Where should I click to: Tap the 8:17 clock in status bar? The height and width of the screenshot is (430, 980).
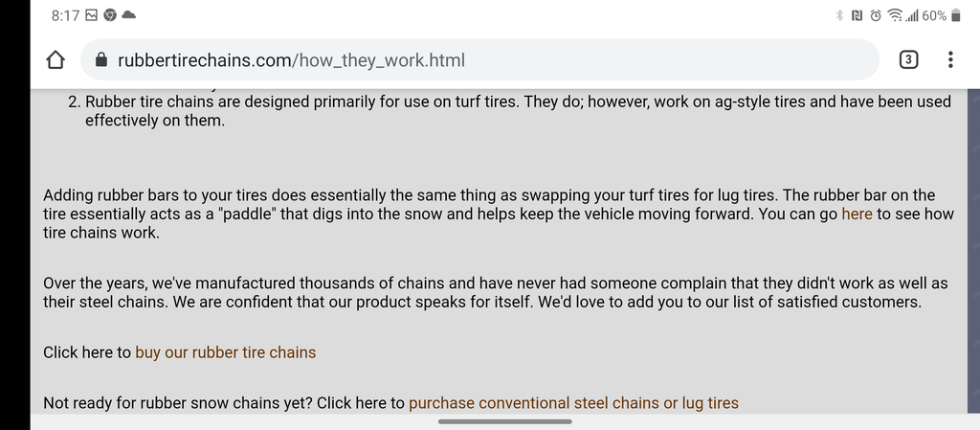pos(63,15)
